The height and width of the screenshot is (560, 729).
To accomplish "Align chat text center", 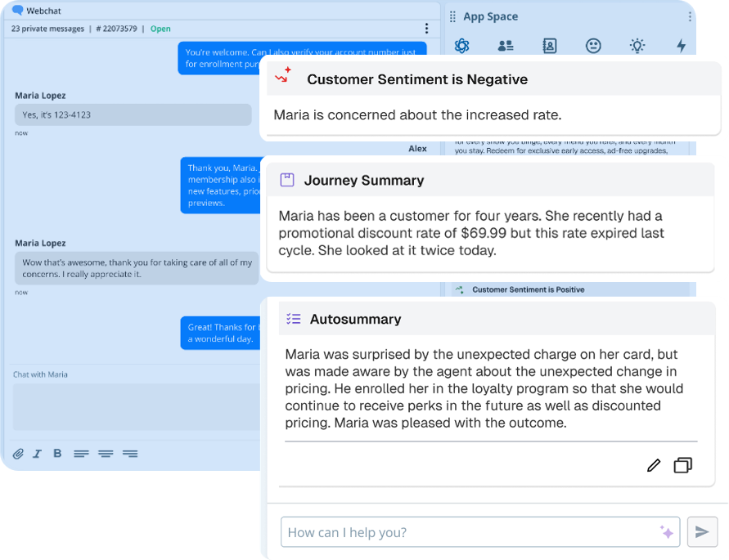I will pos(106,454).
